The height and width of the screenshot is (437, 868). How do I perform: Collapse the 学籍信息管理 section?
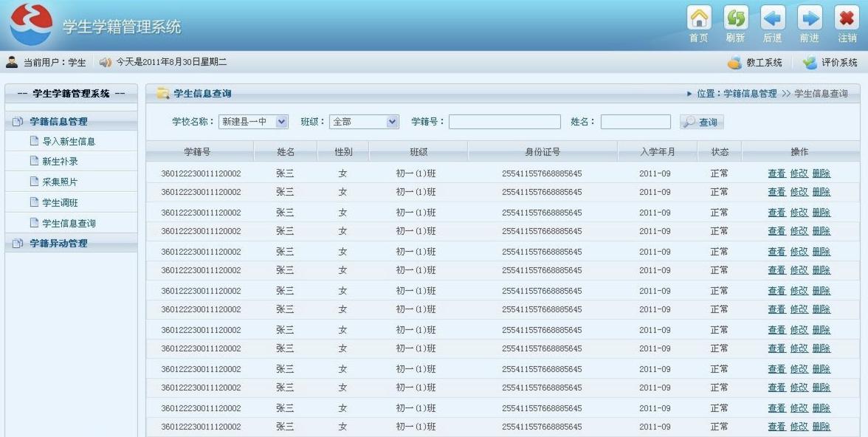tap(58, 122)
